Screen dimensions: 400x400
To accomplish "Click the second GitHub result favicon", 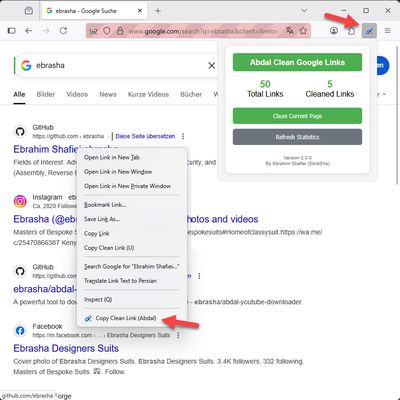I will point(20,271).
